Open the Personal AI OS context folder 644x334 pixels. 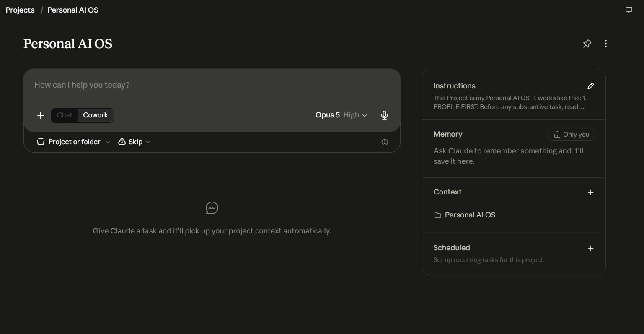coord(470,215)
